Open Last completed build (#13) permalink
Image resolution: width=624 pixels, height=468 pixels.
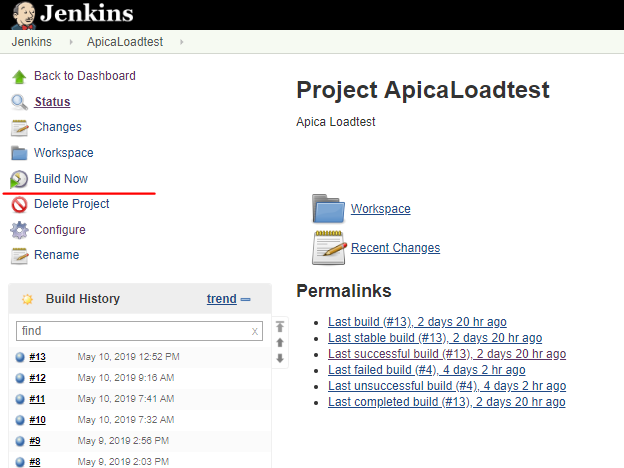click(x=447, y=402)
